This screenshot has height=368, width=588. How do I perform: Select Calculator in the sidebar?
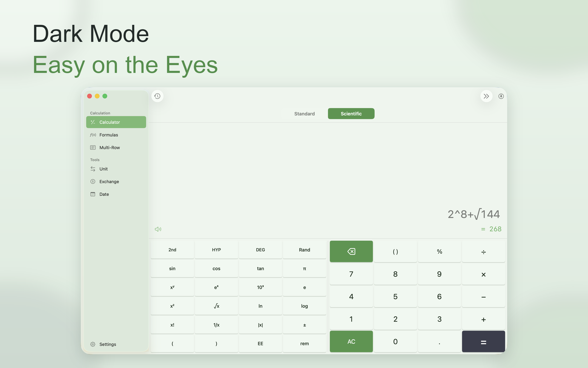coord(116,122)
